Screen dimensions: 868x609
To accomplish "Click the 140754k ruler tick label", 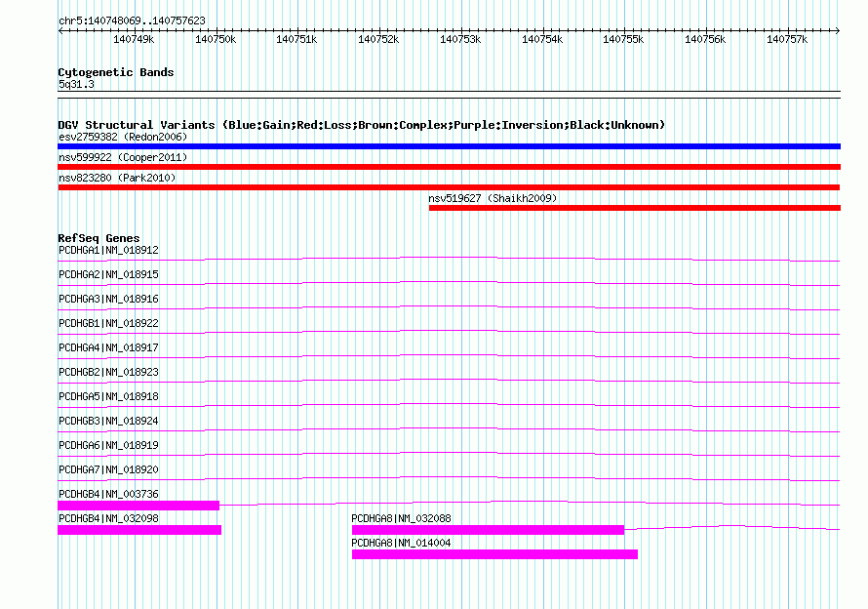I will 542,39.
